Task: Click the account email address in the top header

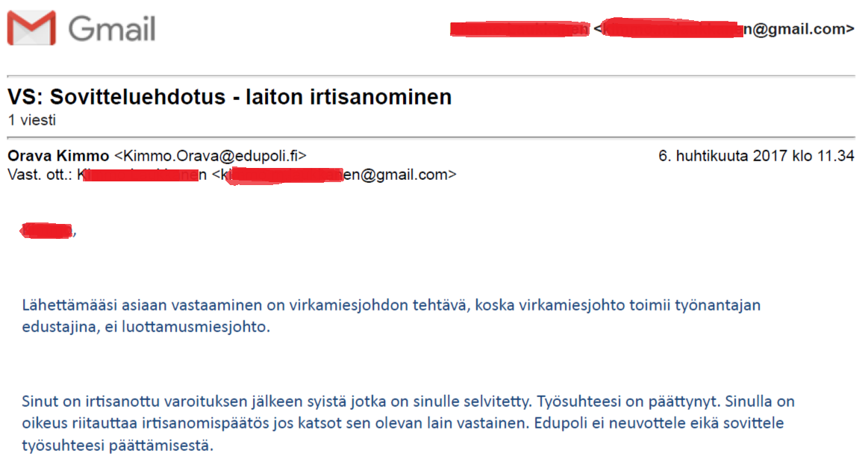Action: pyautogui.click(x=724, y=29)
